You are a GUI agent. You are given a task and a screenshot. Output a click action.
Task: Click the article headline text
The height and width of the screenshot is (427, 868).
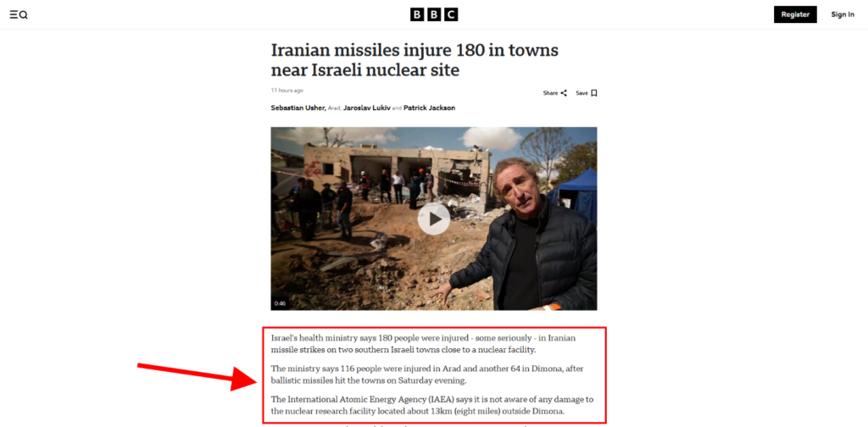coord(415,60)
